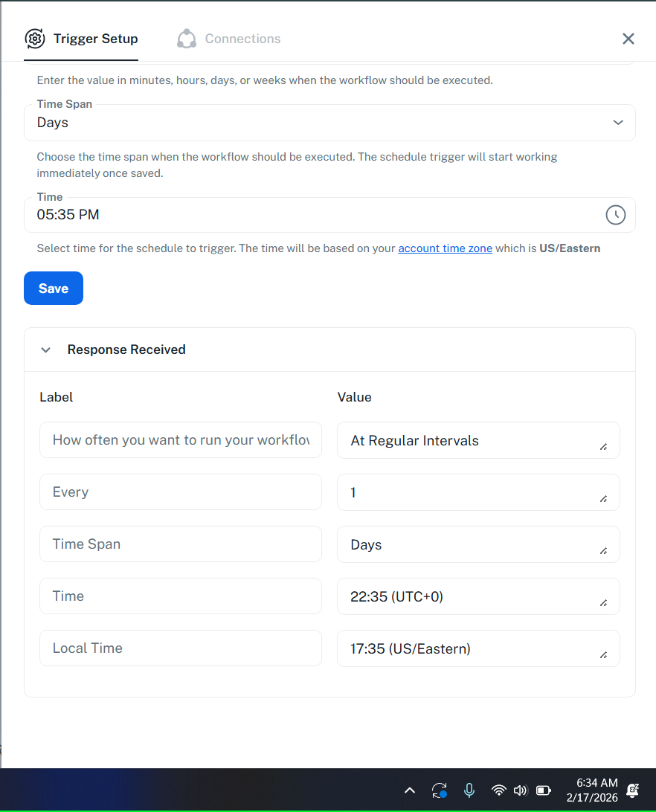This screenshot has height=812, width=656.
Task: Click the sync refresh tray icon
Action: point(440,790)
